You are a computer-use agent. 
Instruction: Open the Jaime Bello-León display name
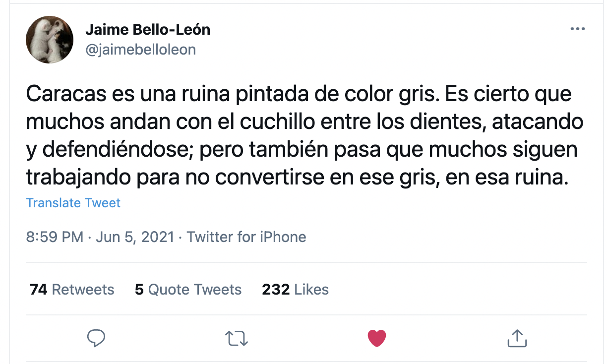148,30
